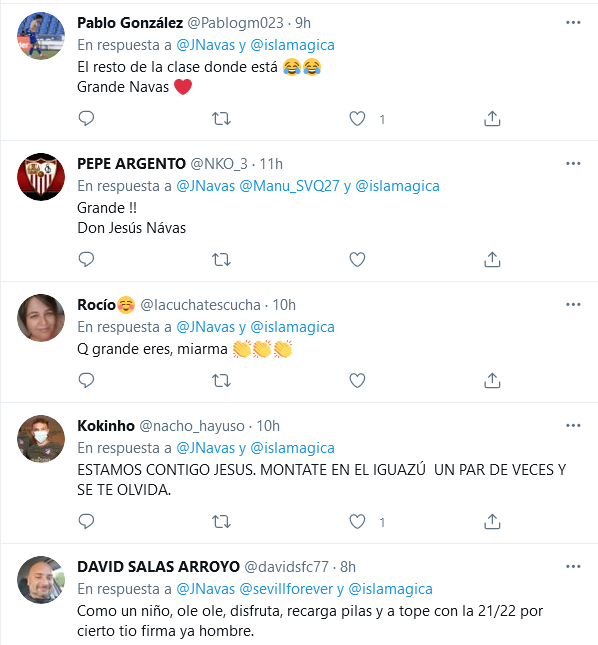Screen dimensions: 598x645
Task: Retweet Pablo González's tweet
Action: click(x=221, y=119)
